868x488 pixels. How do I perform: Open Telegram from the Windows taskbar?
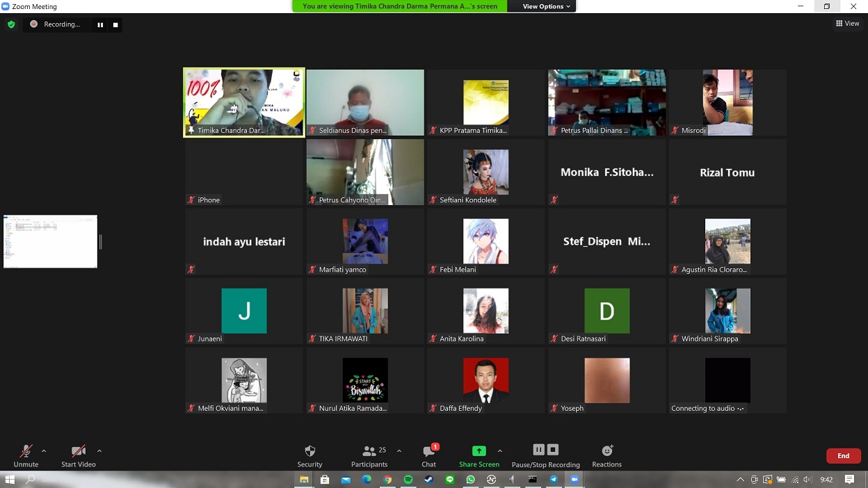[x=554, y=480]
